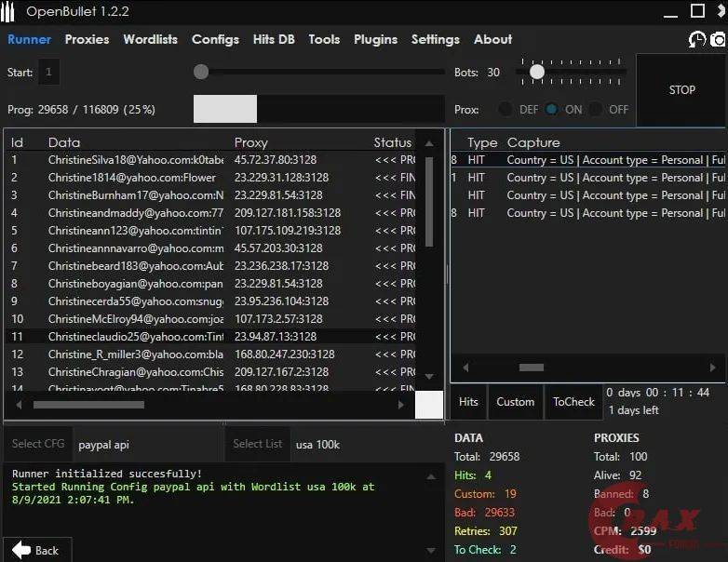Select row 3 ChristineBurnham17@yahoo.com
This screenshot has height=562, width=728.
210,194
